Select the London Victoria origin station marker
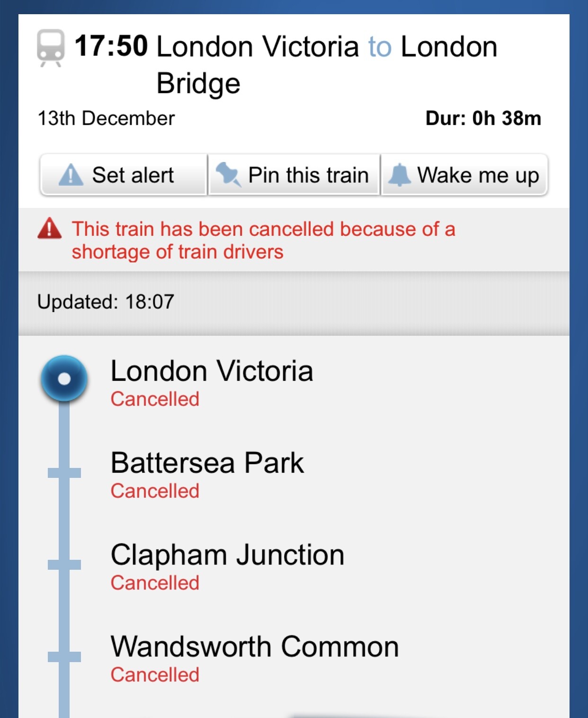This screenshot has height=718, width=588. 64,378
